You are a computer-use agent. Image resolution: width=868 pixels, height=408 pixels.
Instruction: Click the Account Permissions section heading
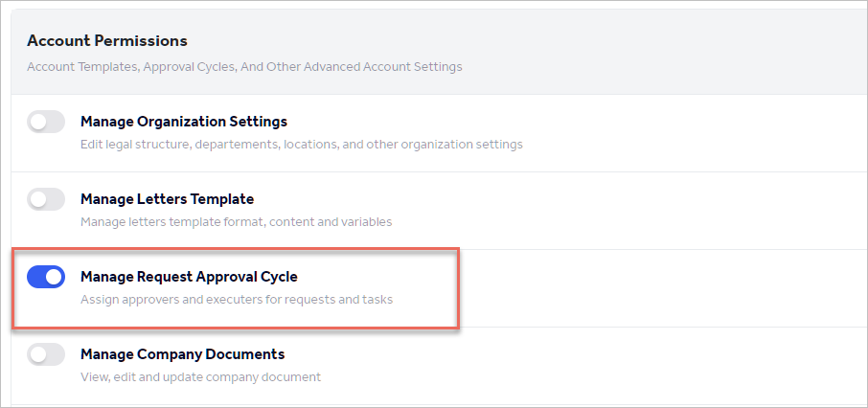106,41
